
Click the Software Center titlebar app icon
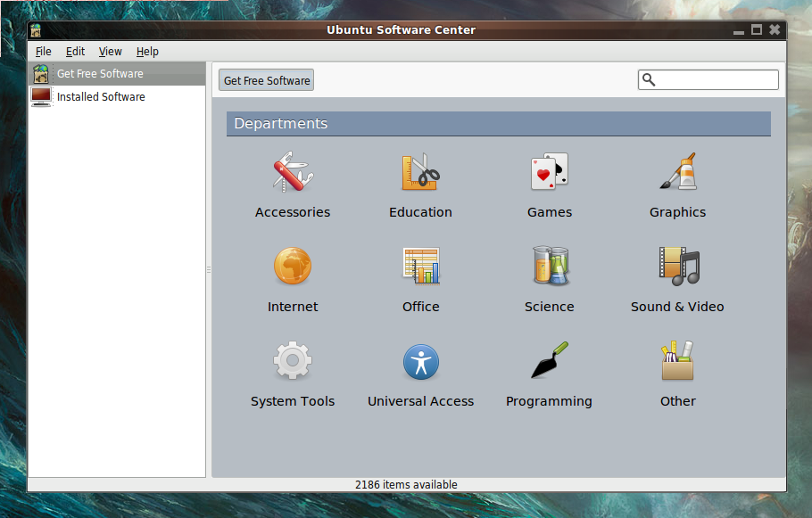[36, 30]
